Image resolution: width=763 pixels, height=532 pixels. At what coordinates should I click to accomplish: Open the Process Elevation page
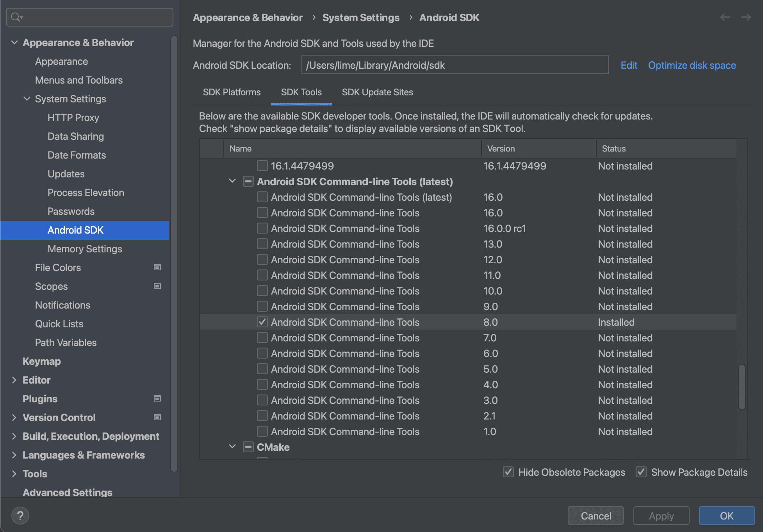click(86, 193)
